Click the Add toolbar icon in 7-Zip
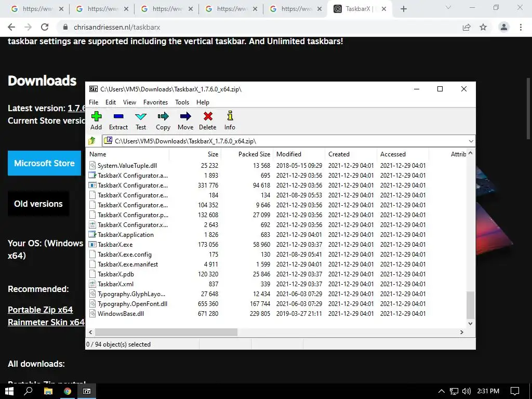Viewport: 532px width, 399px height. (96, 116)
